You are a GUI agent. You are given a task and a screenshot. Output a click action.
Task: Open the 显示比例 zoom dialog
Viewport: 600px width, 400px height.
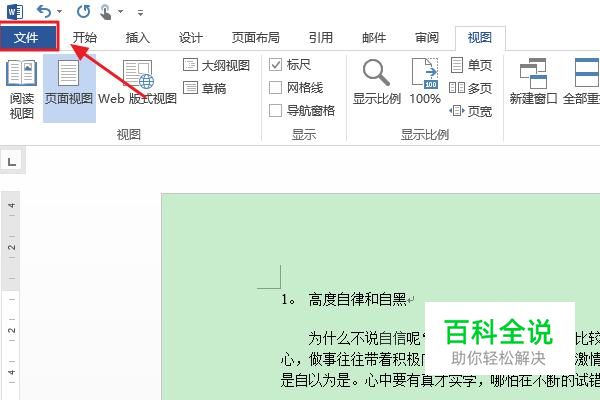[x=377, y=82]
